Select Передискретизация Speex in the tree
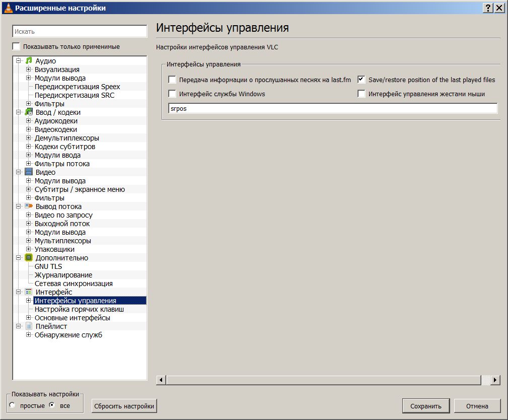 click(x=77, y=87)
